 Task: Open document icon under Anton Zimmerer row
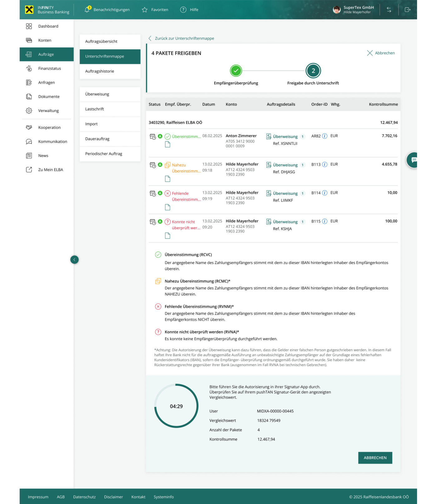[x=168, y=144]
